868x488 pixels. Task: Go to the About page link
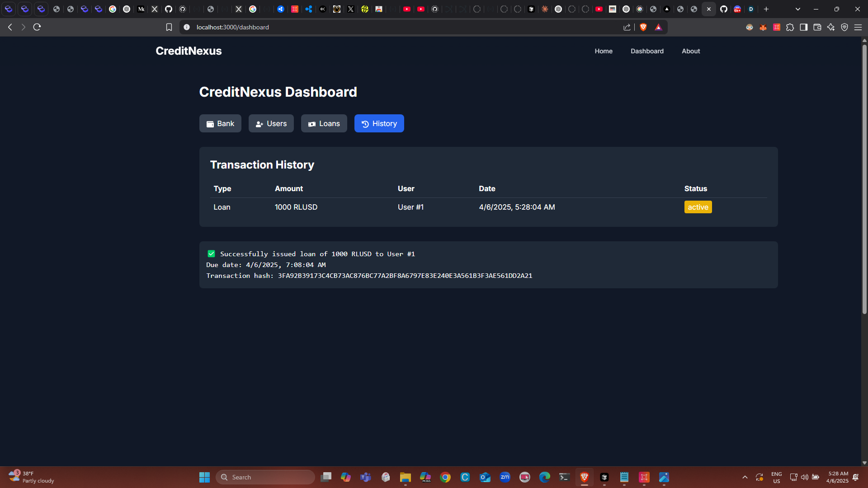(x=690, y=51)
